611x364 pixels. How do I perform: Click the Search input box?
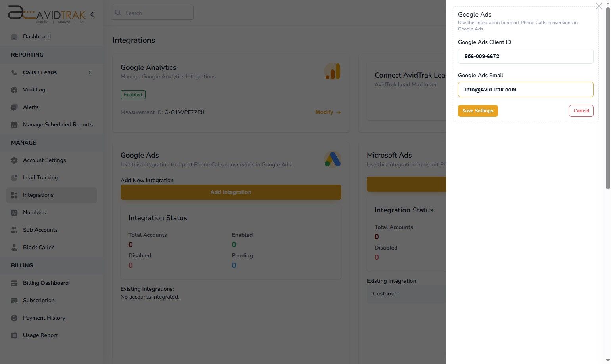152,13
